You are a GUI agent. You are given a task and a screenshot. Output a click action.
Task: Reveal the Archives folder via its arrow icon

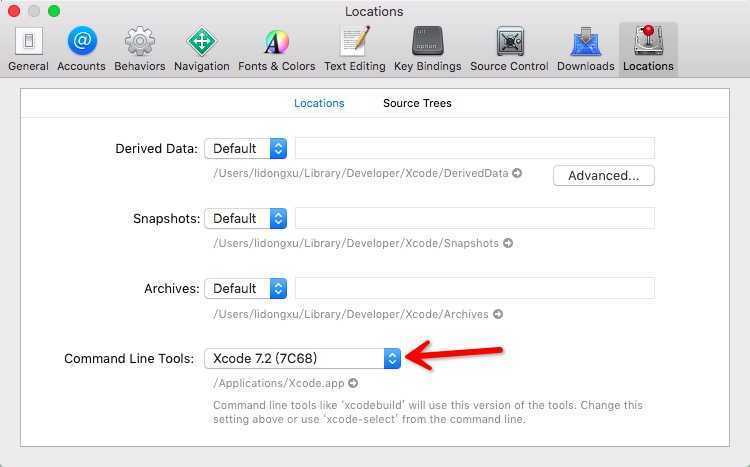click(498, 314)
